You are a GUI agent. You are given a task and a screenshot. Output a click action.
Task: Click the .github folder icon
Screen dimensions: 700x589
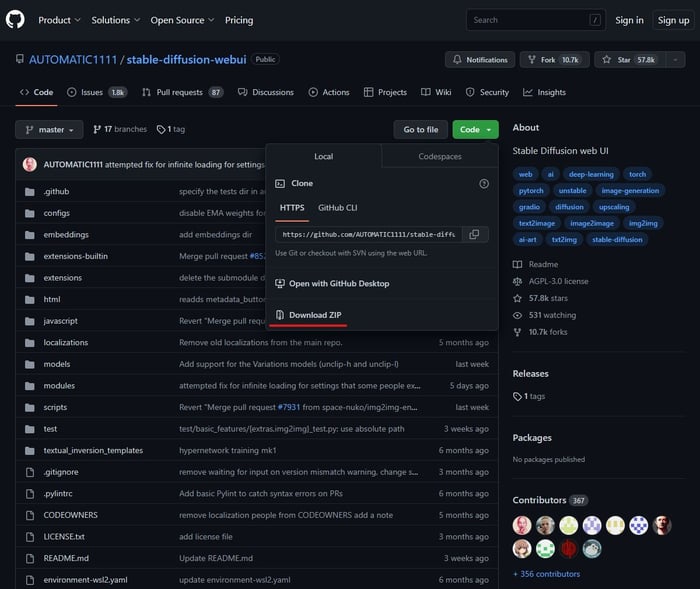pyautogui.click(x=30, y=192)
